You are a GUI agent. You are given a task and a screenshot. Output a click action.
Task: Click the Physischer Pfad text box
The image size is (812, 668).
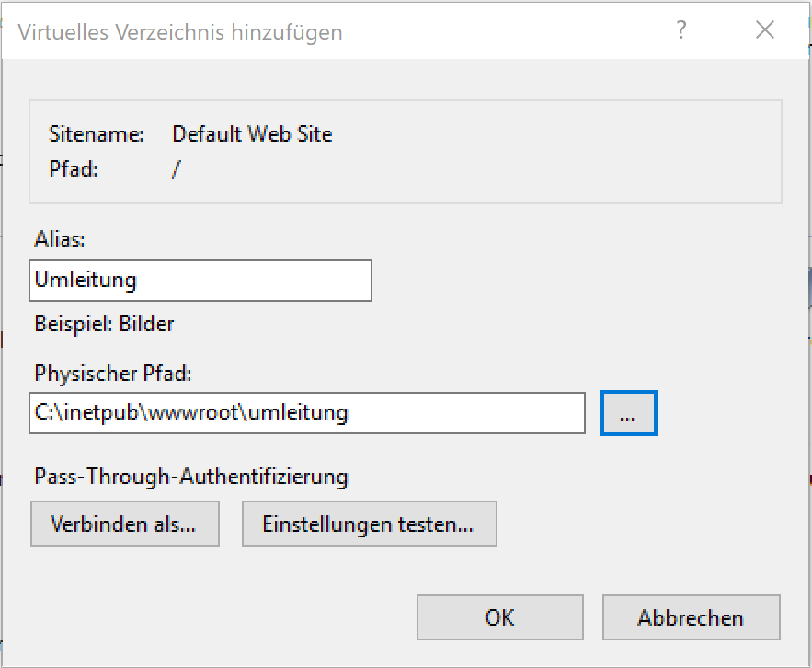click(308, 413)
